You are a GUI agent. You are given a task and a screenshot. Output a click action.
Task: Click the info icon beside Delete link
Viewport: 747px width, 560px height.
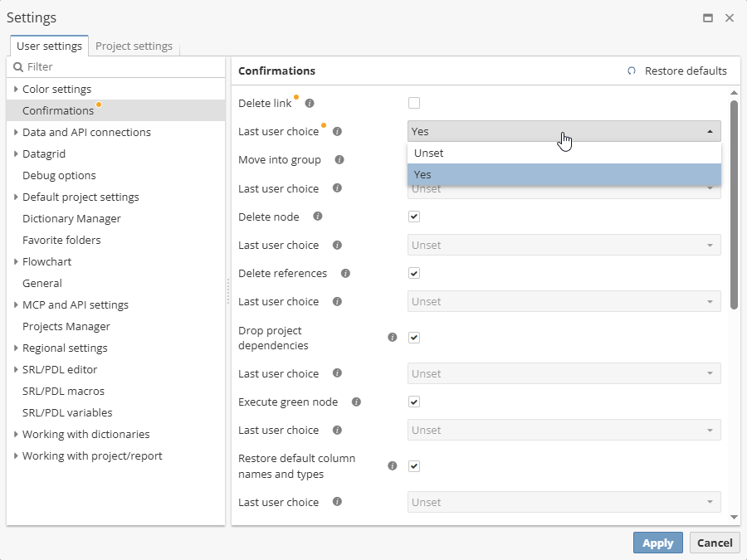308,103
